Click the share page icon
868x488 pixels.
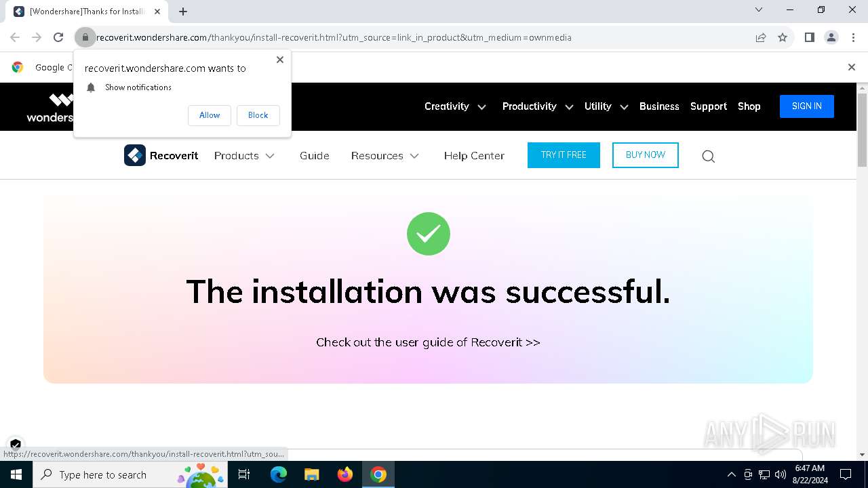[761, 37]
